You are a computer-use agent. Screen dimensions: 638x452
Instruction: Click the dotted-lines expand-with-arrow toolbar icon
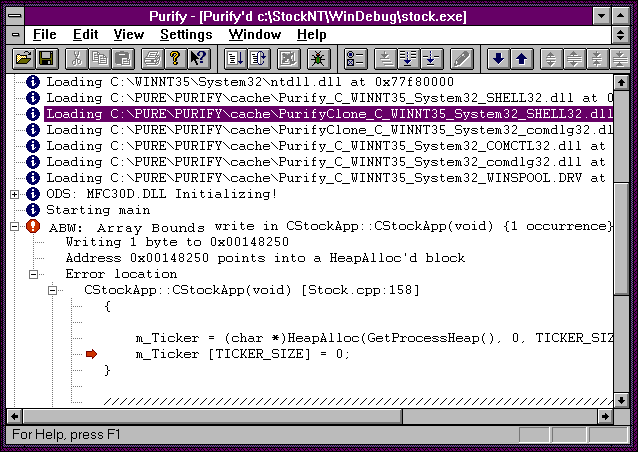tap(408, 59)
